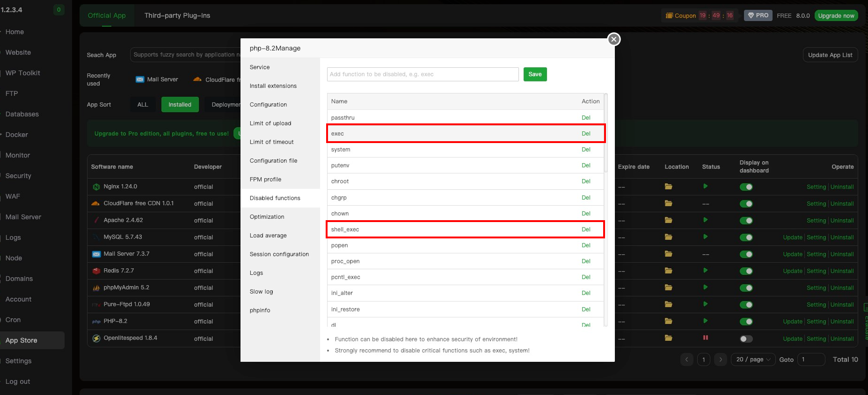The image size is (868, 395).
Task: Click the Openlitespeed logo icon in list
Action: pos(96,338)
